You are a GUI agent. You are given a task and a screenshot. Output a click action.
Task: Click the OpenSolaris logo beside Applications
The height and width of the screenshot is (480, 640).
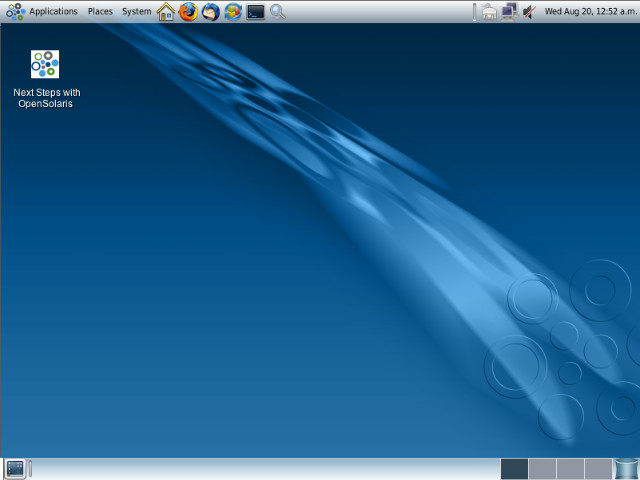click(x=16, y=12)
